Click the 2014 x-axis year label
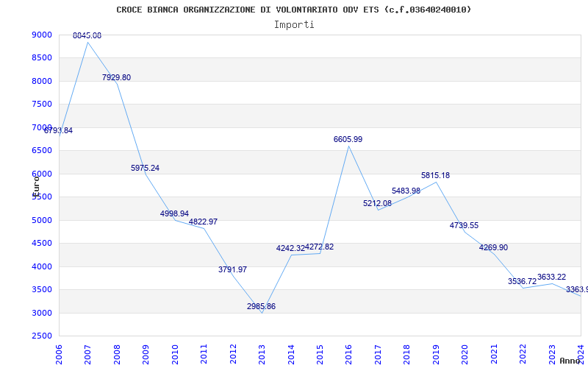 [291, 354]
